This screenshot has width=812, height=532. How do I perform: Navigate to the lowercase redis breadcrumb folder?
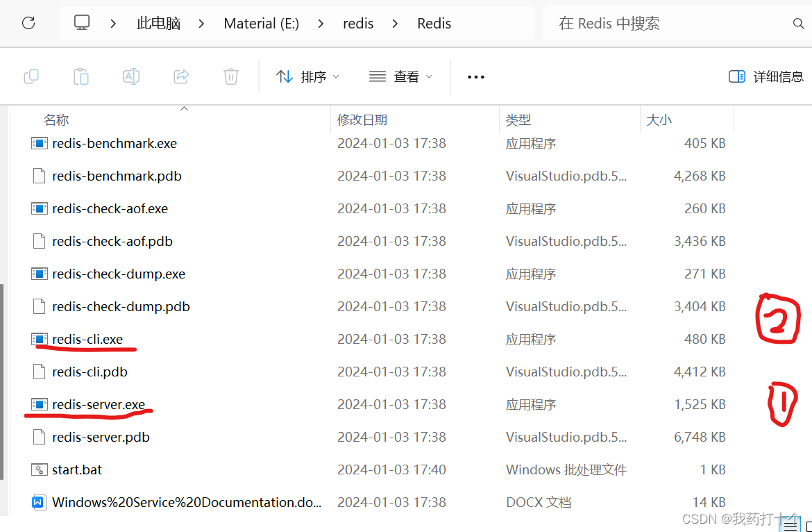358,24
